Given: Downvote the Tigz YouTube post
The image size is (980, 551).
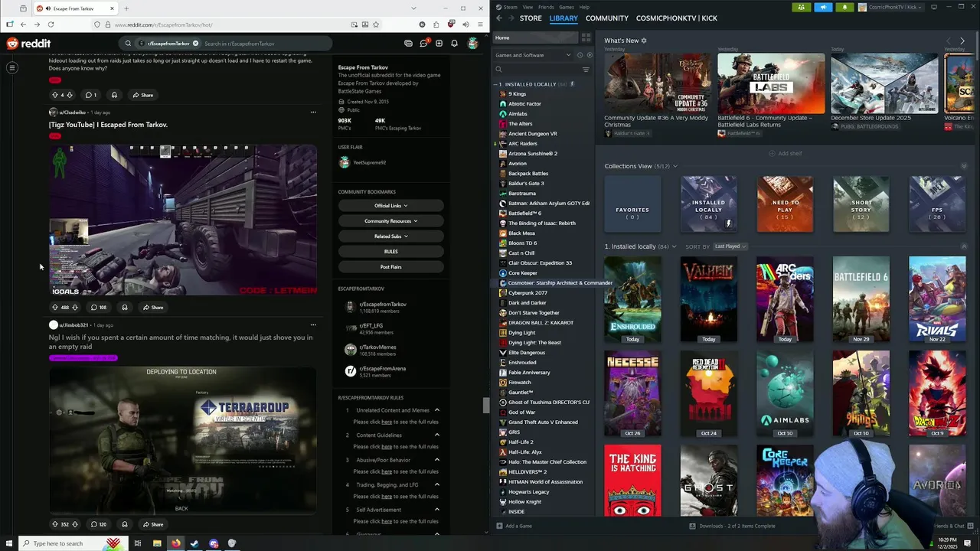Looking at the screenshot, I should (x=75, y=307).
